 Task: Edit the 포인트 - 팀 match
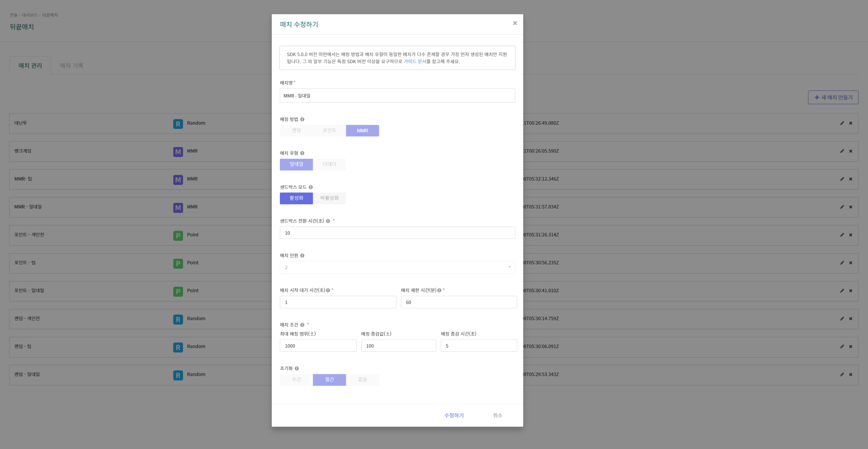click(842, 263)
